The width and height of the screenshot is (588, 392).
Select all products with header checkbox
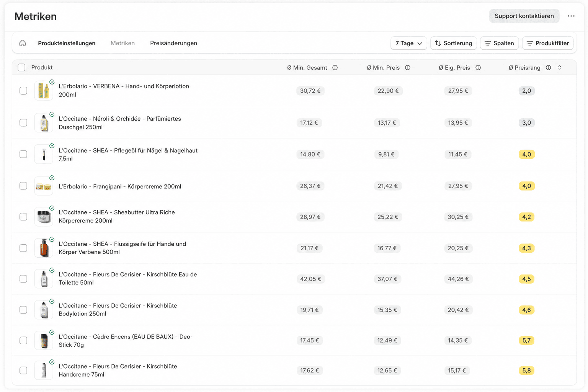[21, 67]
